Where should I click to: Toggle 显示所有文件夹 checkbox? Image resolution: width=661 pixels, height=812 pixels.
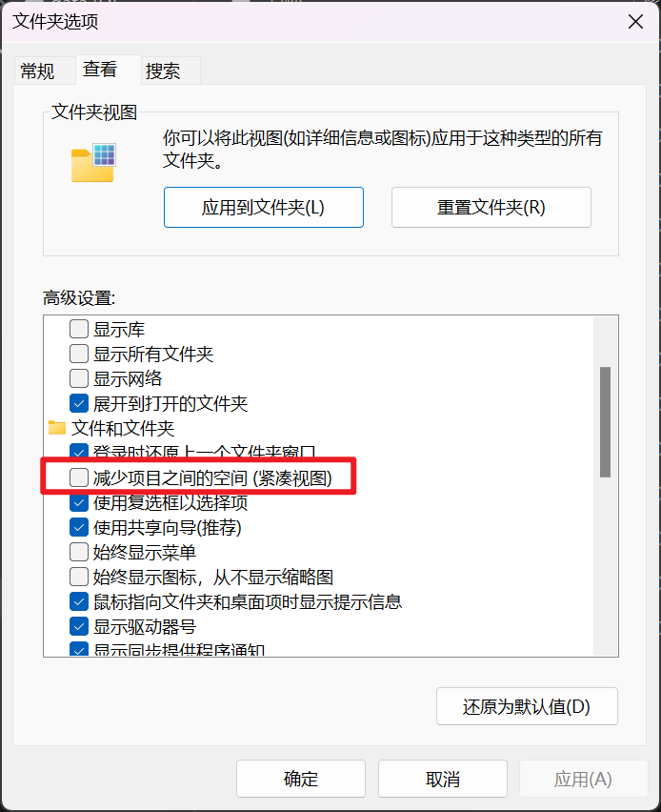(x=79, y=354)
